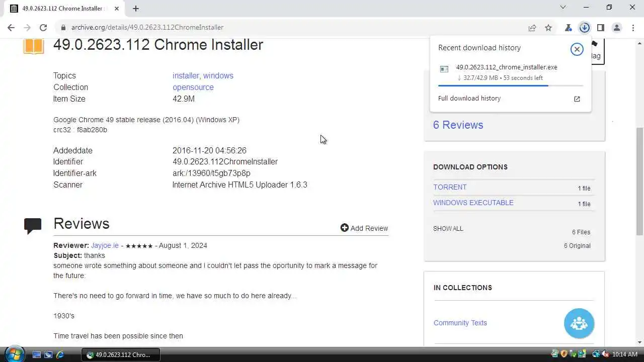This screenshot has width=644, height=362.
Task: Go forward in browser history
Action: point(27,28)
